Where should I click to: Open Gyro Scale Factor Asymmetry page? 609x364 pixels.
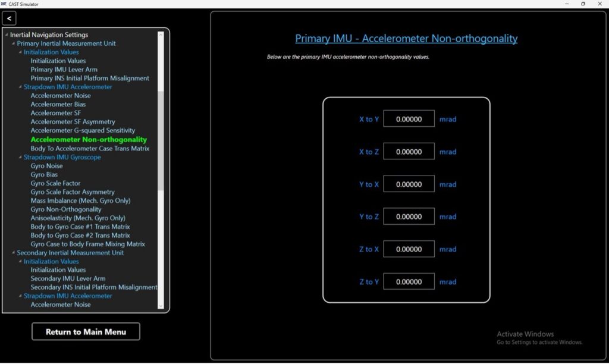73,192
